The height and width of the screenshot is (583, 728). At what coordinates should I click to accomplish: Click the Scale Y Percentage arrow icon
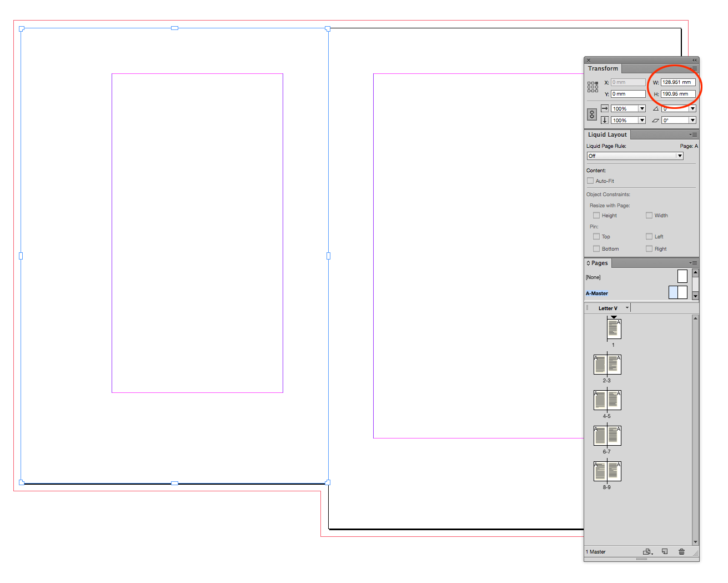point(605,120)
